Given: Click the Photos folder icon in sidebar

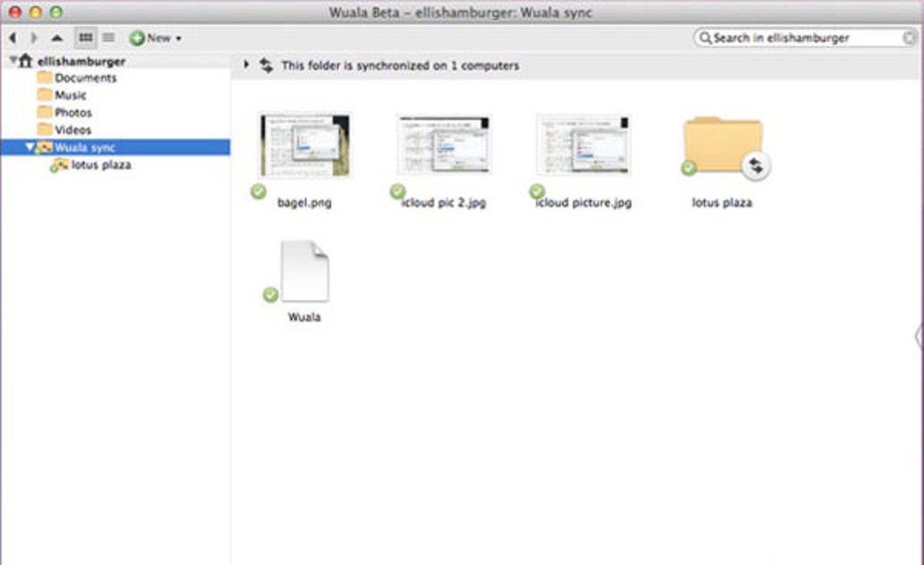Looking at the screenshot, I should click(x=44, y=112).
